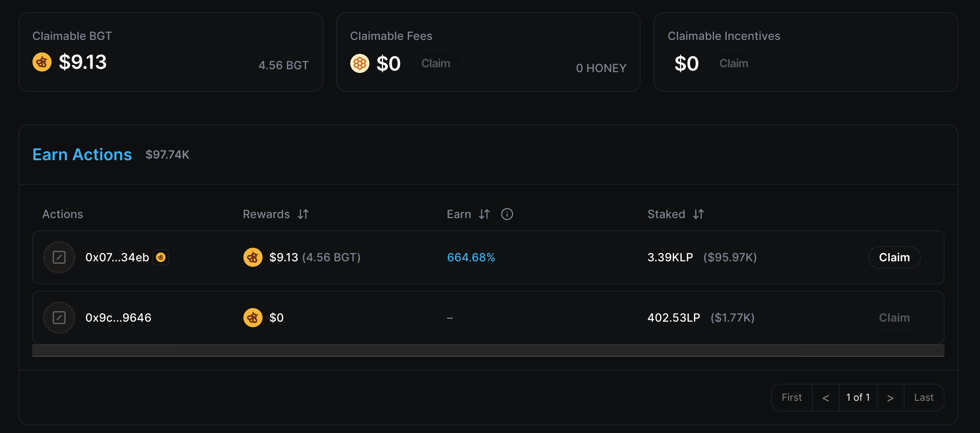
Task: Sort the table by Earn
Action: [x=484, y=214]
